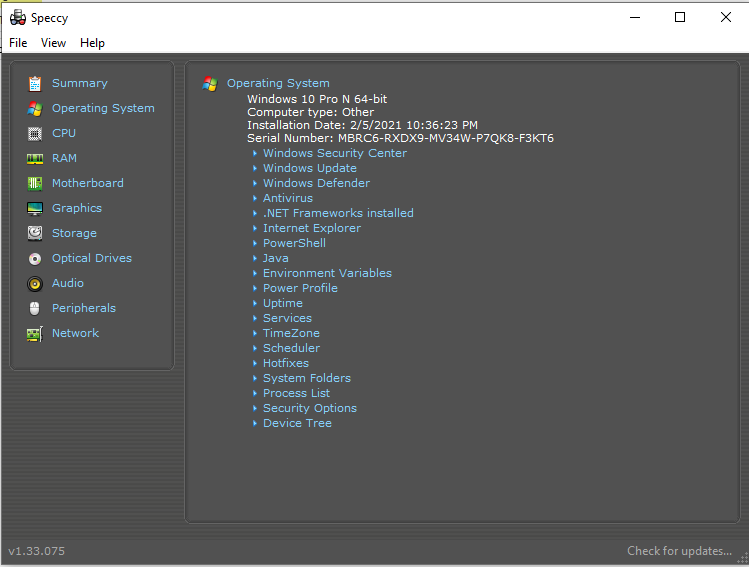Click the Optical Drives disc icon
Viewport: 749px width, 567px height.
[35, 258]
